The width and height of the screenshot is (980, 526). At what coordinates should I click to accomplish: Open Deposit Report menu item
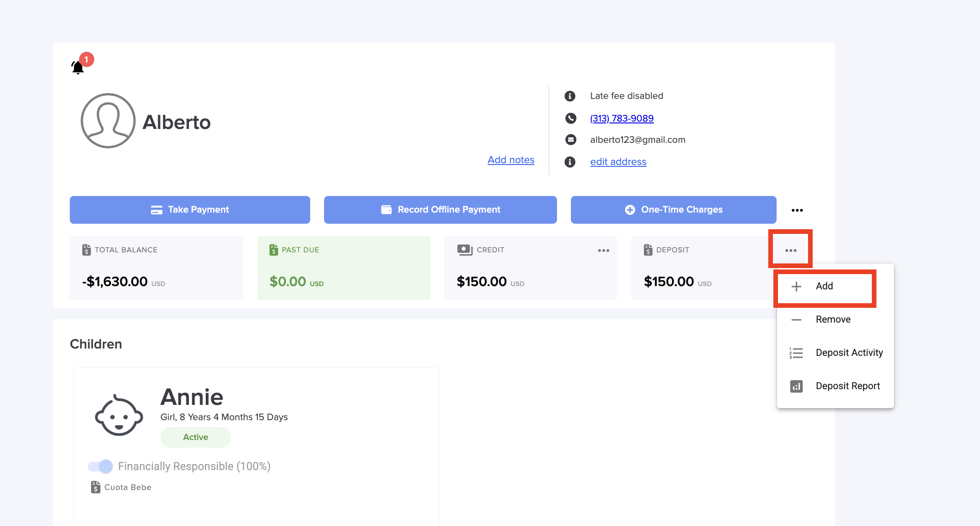tap(847, 386)
